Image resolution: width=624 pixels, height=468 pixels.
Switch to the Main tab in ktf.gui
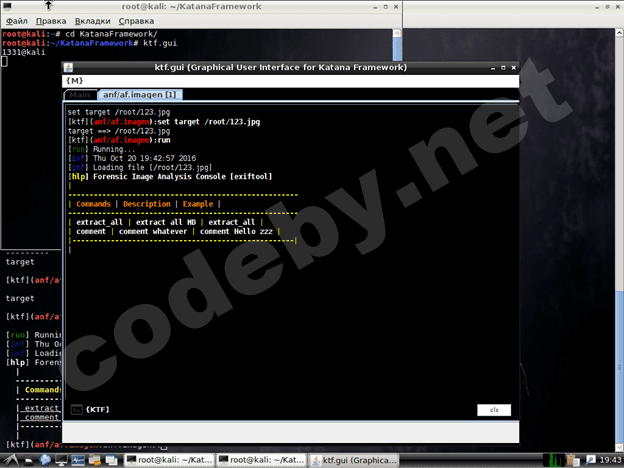[80, 95]
